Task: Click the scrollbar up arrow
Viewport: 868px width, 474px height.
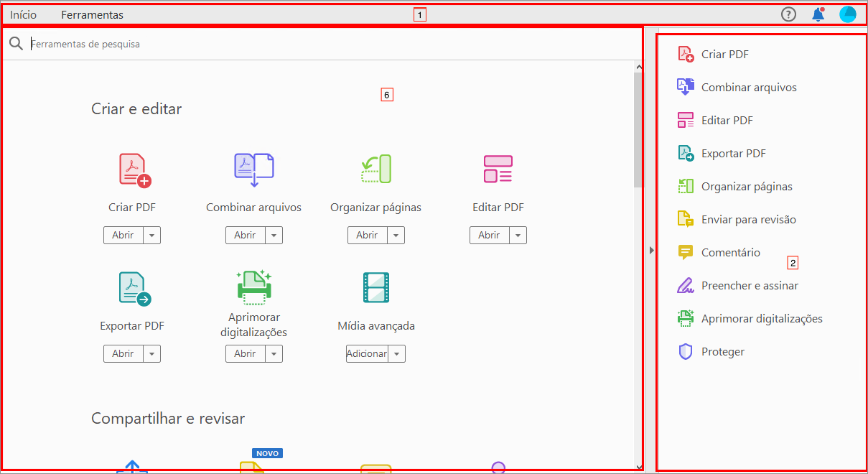Action: (639, 67)
